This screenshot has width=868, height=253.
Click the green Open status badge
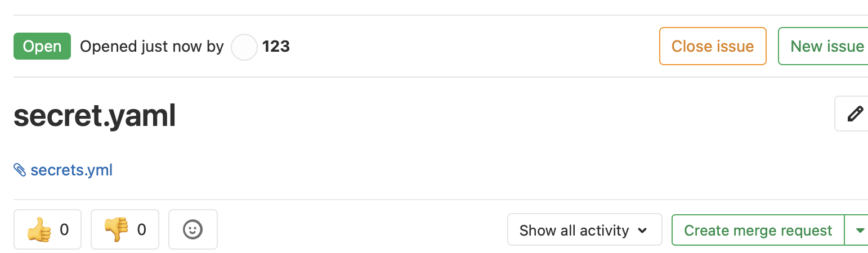pyautogui.click(x=42, y=46)
